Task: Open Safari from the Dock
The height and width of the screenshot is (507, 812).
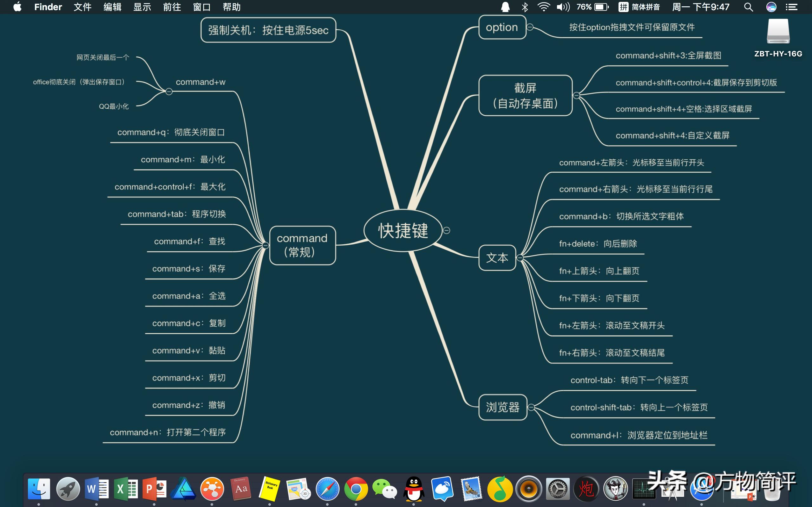Action: coord(327,489)
